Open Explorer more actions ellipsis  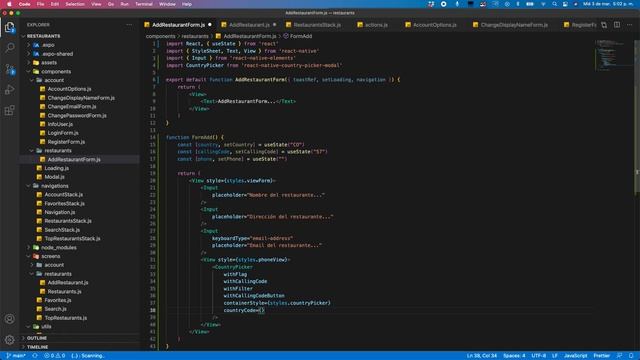point(129,25)
